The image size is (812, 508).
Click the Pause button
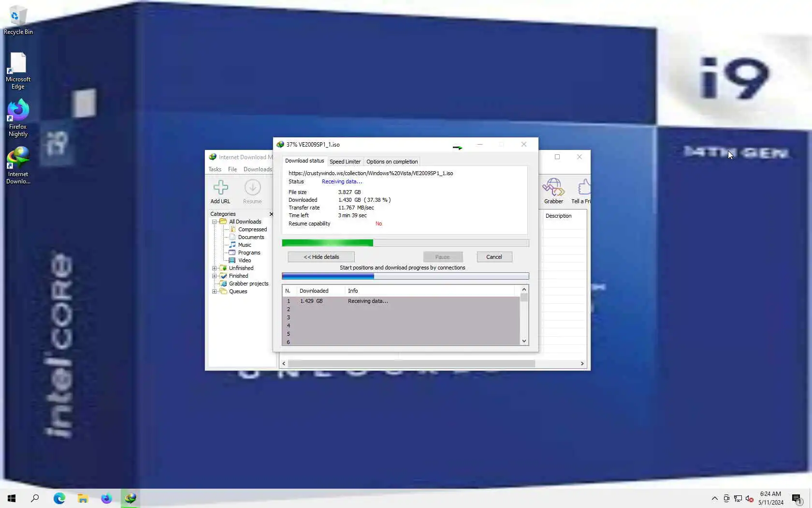pos(443,257)
